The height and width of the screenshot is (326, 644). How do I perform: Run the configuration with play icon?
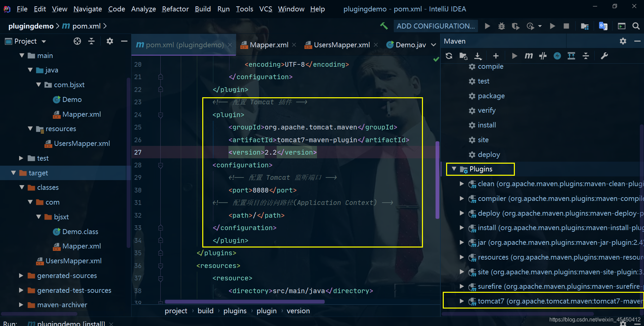click(487, 26)
